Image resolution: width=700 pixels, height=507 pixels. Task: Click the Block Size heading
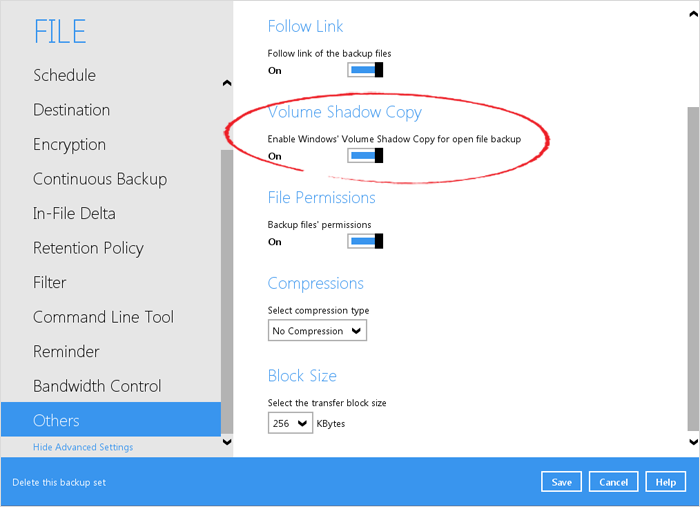tap(302, 376)
